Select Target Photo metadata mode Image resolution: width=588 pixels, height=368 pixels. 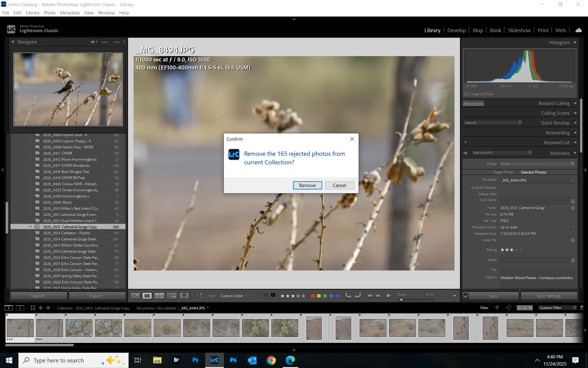coord(503,172)
